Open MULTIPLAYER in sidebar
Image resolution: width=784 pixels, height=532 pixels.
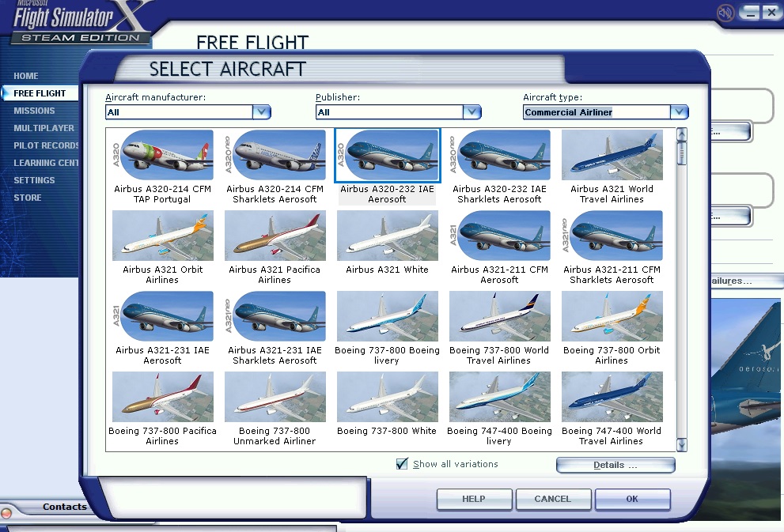pos(44,128)
